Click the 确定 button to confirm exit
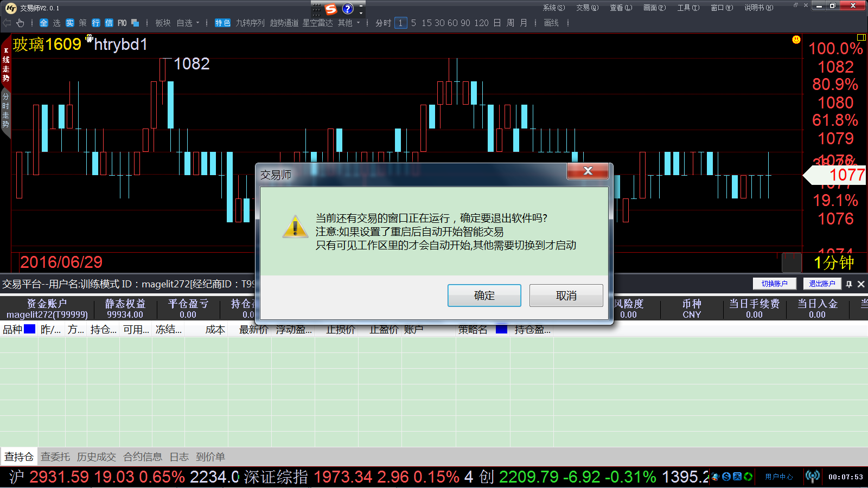Image resolution: width=868 pixels, height=488 pixels. click(x=484, y=296)
